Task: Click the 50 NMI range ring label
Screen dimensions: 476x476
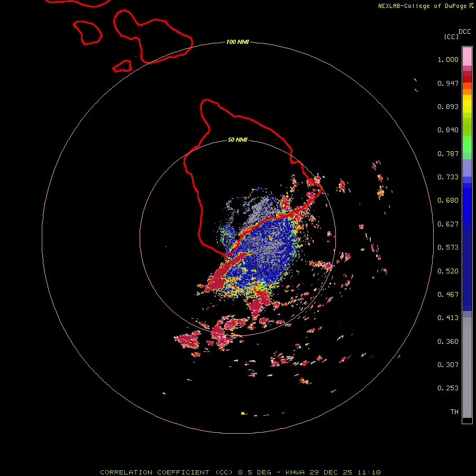Action: [237, 140]
